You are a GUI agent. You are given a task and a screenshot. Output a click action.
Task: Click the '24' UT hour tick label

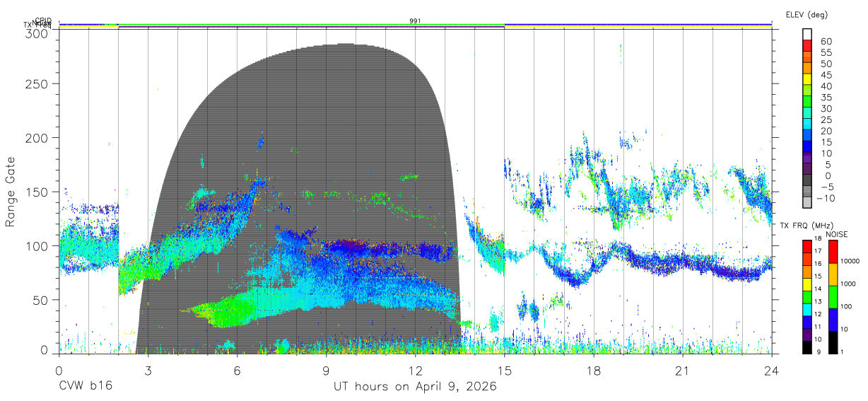point(771,371)
